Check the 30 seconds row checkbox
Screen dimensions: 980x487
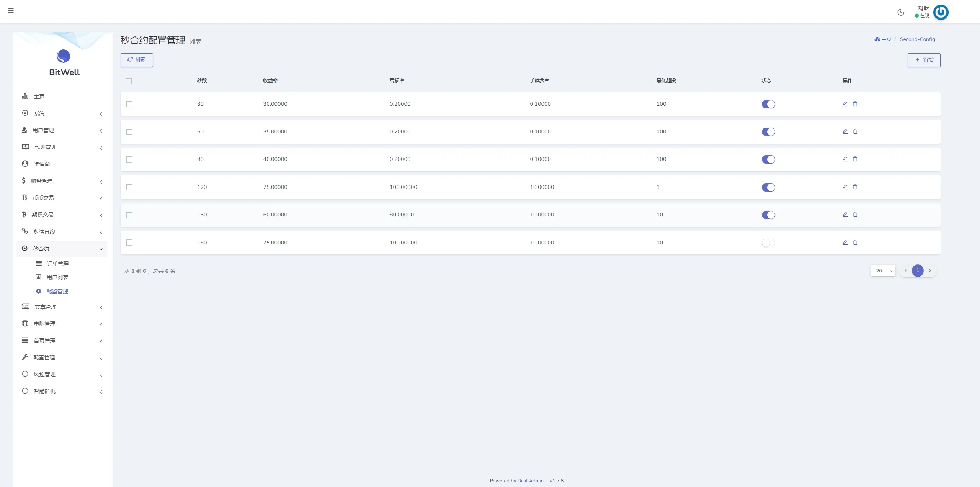129,104
